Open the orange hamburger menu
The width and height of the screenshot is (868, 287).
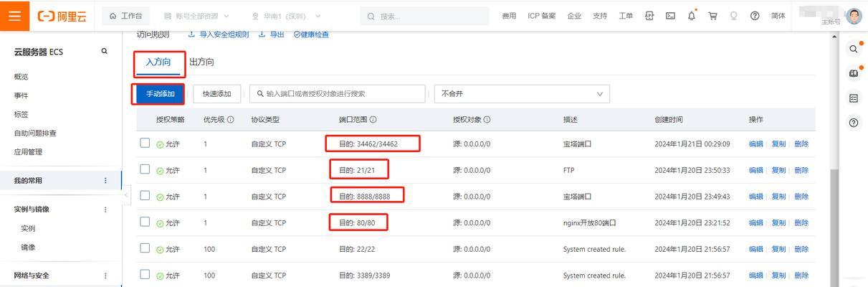click(14, 16)
